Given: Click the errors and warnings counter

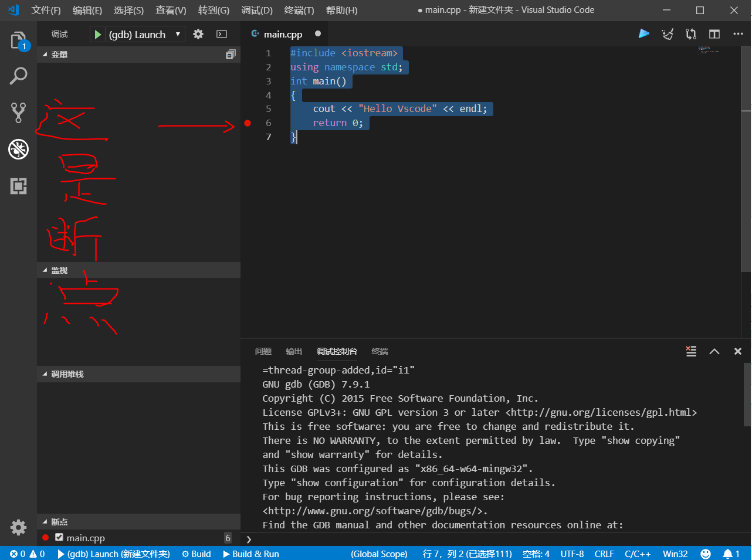Looking at the screenshot, I should click(26, 554).
